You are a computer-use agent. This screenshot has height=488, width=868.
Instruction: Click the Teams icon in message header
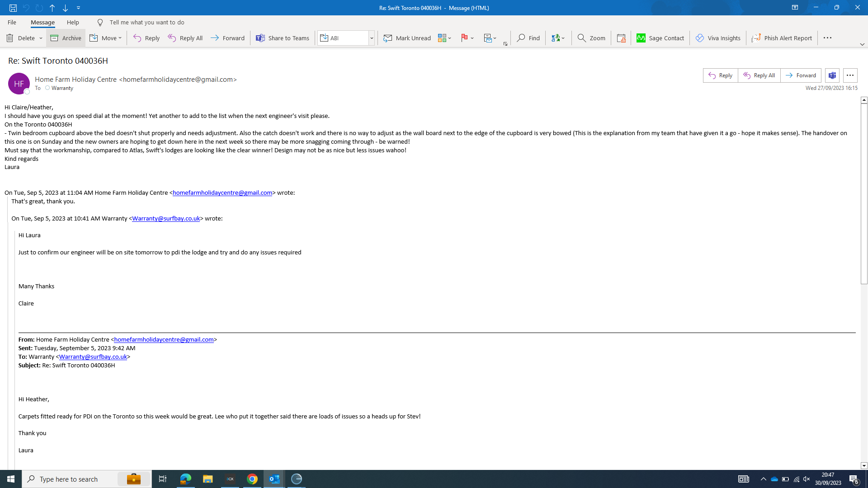(832, 75)
